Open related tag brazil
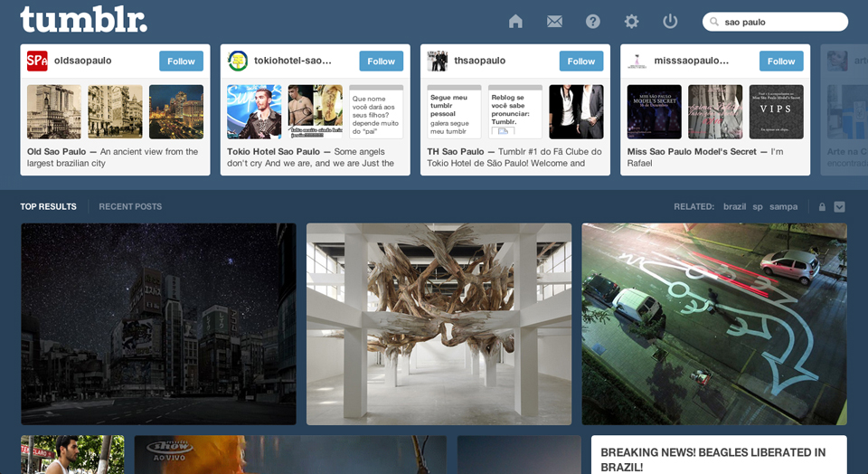The height and width of the screenshot is (474, 868). pos(734,206)
